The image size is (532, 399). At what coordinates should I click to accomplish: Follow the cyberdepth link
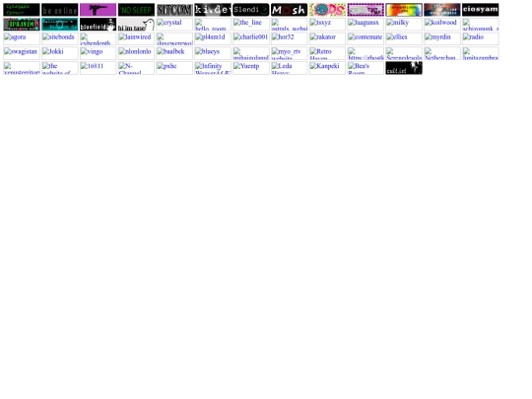pyautogui.click(x=99, y=39)
